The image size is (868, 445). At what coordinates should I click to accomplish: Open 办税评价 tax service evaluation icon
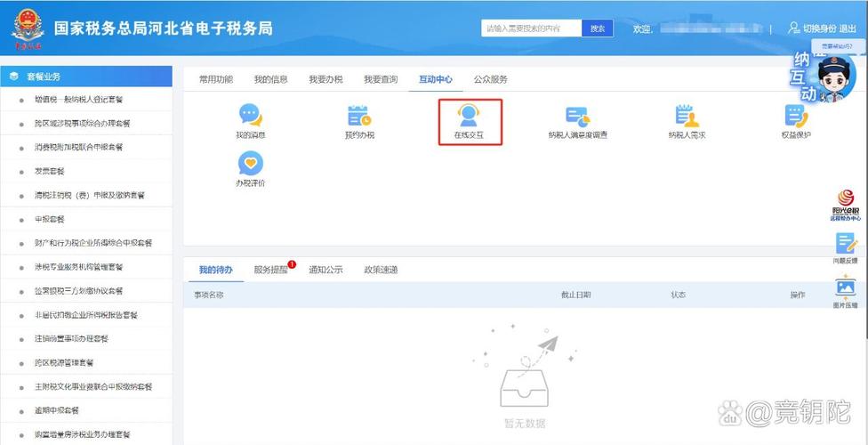click(x=251, y=164)
